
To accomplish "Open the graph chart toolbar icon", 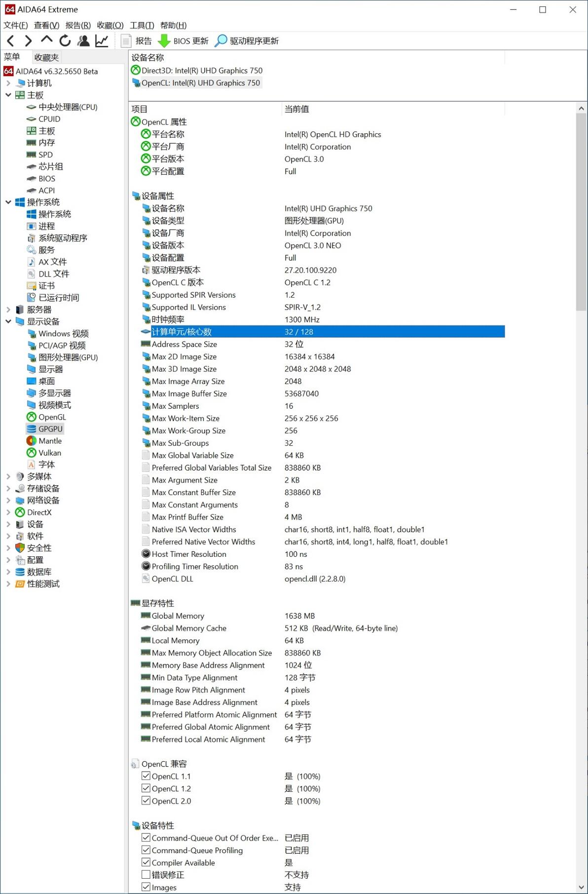I will (x=102, y=41).
